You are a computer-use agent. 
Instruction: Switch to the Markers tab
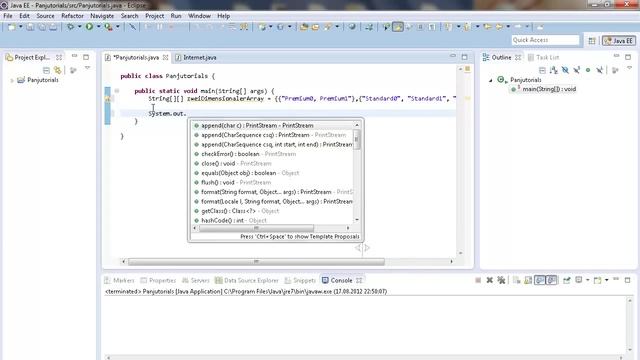119,280
